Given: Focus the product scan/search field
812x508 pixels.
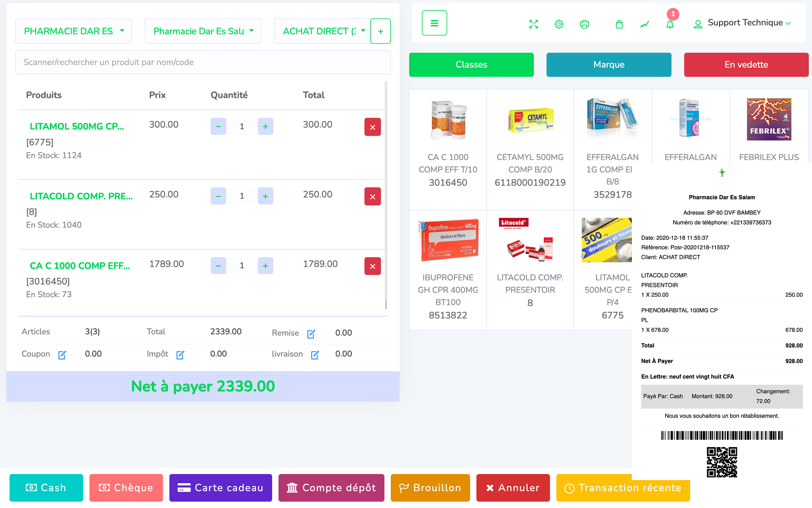Looking at the screenshot, I should [x=203, y=62].
